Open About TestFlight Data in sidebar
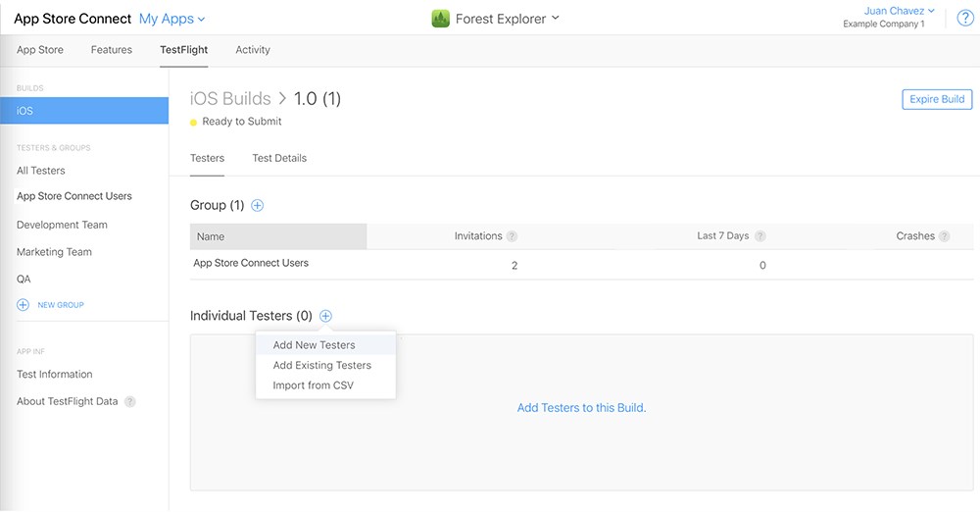This screenshot has width=980, height=512. [67, 401]
